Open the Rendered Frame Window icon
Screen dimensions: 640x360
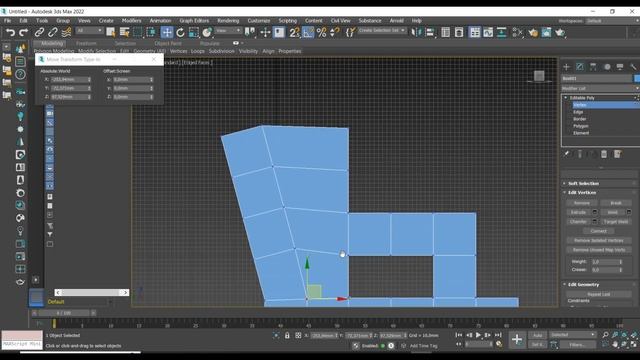(x=547, y=32)
